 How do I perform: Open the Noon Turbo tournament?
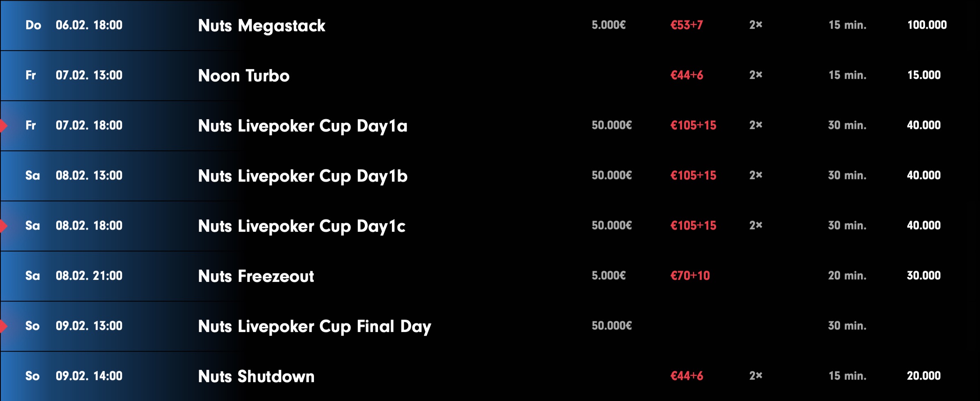pyautogui.click(x=244, y=76)
